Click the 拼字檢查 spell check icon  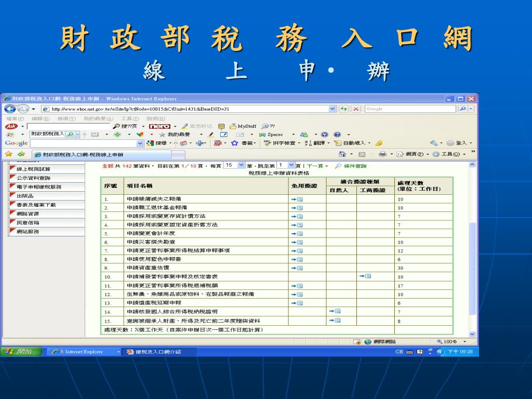[268, 143]
